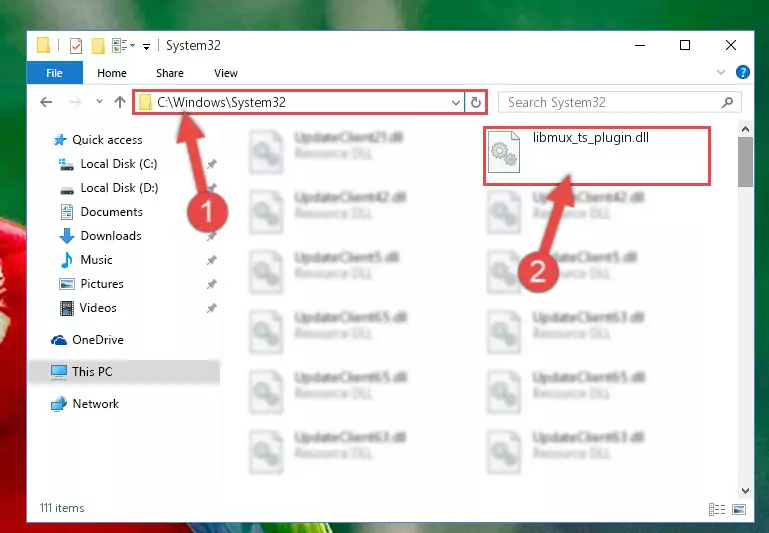Viewport: 769px width, 533px height.
Task: Open the File ribbon tab
Action: click(54, 73)
